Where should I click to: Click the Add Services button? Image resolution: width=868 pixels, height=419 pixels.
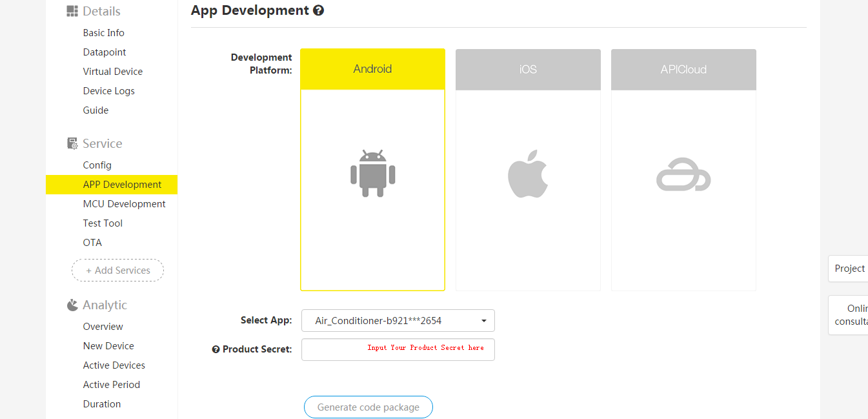pos(117,271)
